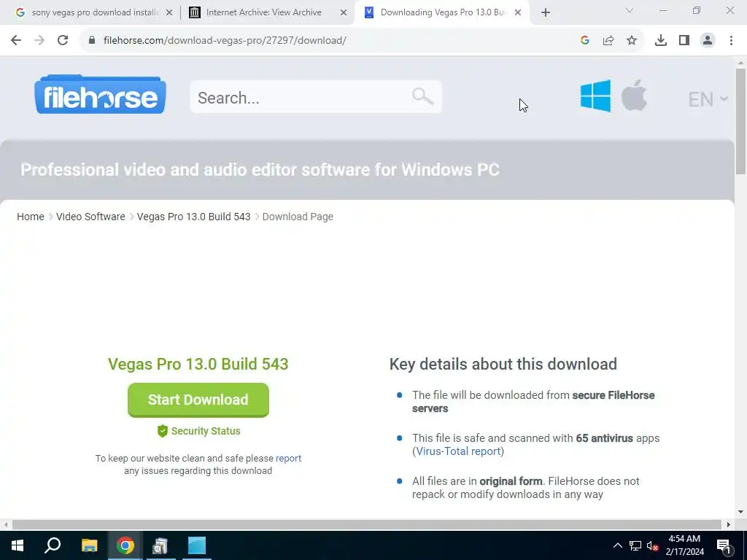This screenshot has width=747, height=560.
Task: Click the report link
Action: pos(288,458)
